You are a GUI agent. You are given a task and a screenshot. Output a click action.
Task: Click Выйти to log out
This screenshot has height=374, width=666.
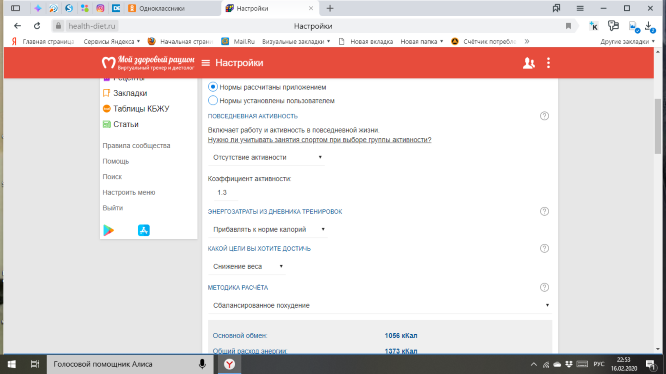point(113,208)
